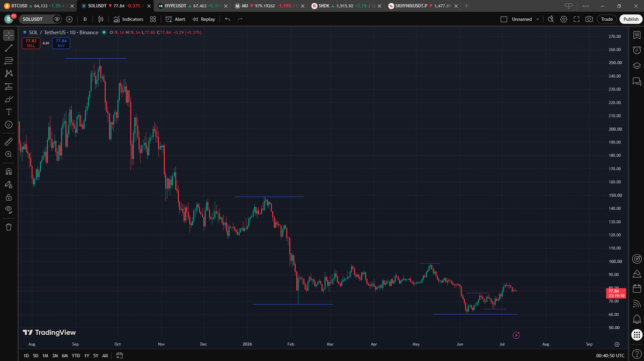Toggle lock all drawings
The width and height of the screenshot is (644, 361).
pos(9,197)
